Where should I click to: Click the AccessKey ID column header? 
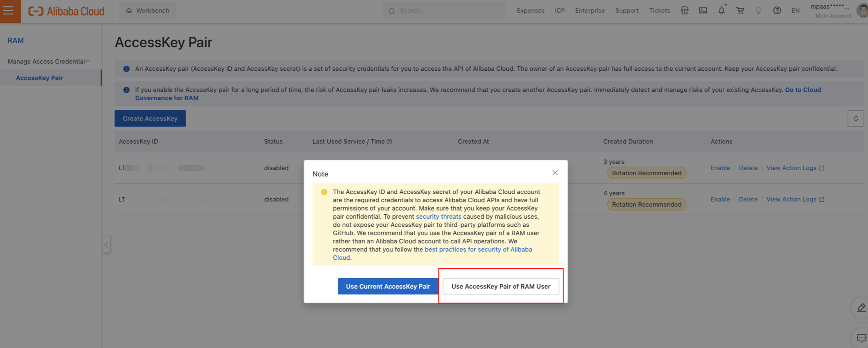coord(138,141)
